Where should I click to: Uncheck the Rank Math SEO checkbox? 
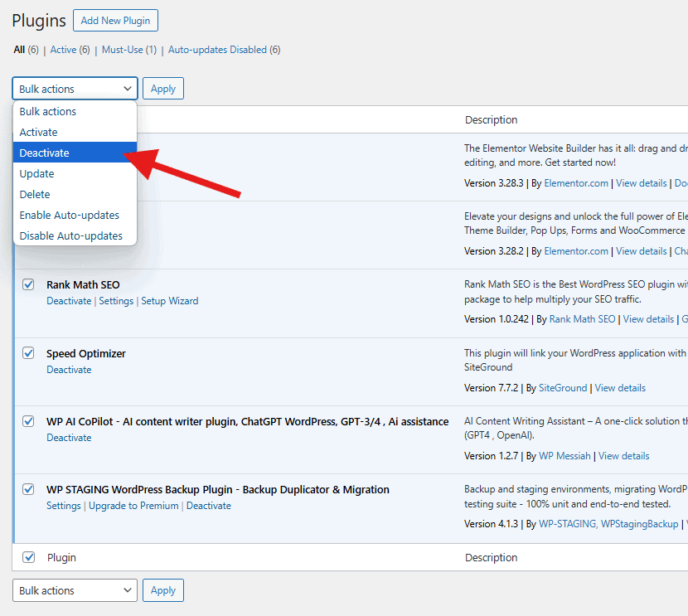coord(28,284)
